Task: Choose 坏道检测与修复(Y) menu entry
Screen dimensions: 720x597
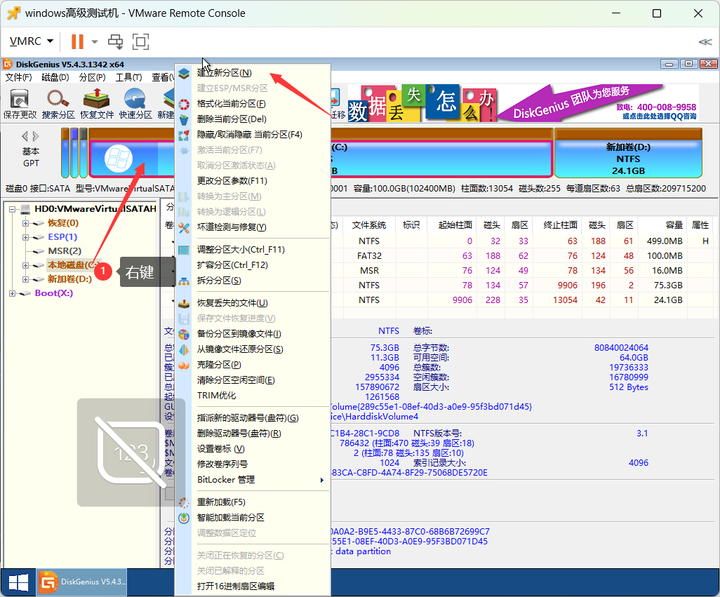Action: click(x=253, y=227)
